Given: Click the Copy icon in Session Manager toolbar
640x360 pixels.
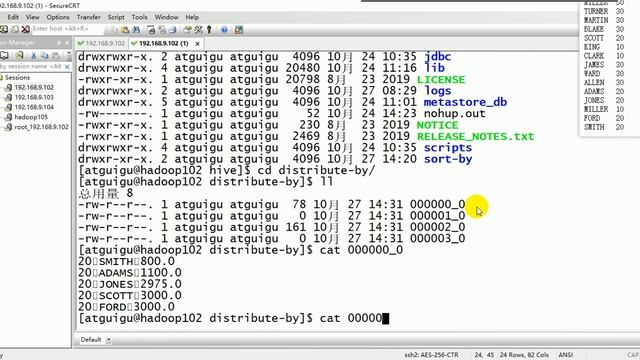Looking at the screenshot, I should (x=44, y=55).
